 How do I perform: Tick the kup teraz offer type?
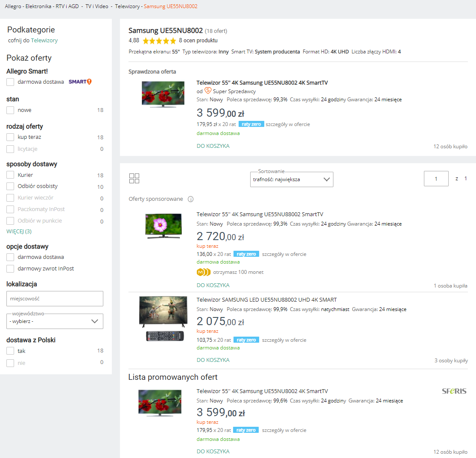(10, 137)
